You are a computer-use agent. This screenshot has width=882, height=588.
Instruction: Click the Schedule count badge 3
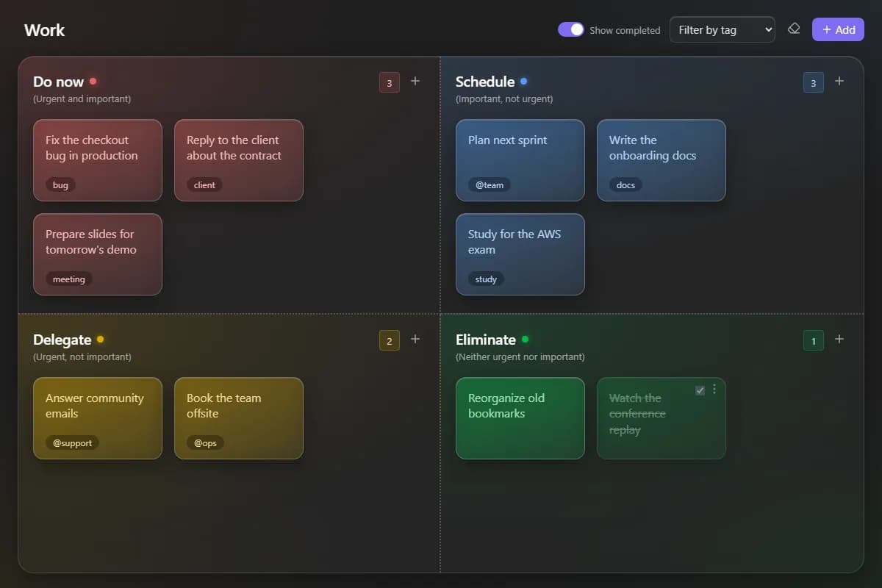click(814, 82)
